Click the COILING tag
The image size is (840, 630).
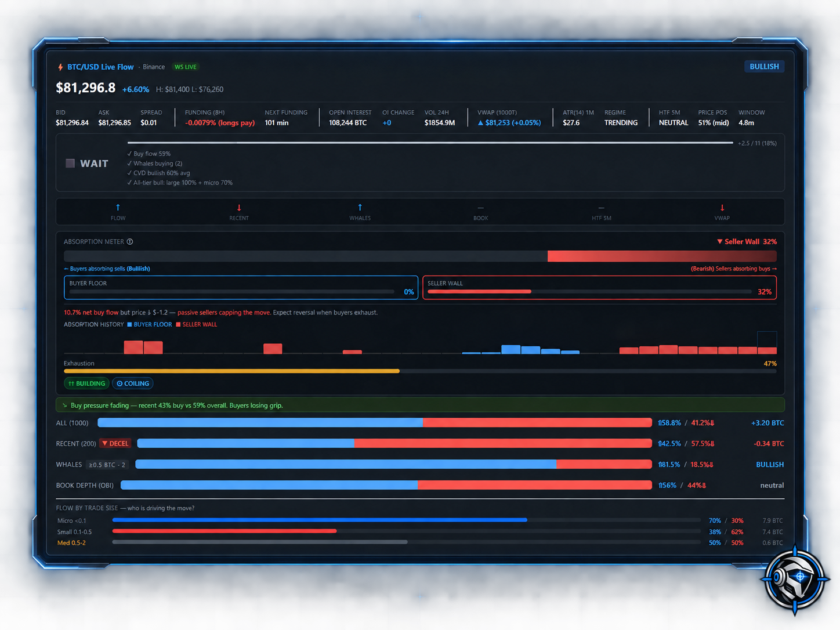[x=133, y=383]
